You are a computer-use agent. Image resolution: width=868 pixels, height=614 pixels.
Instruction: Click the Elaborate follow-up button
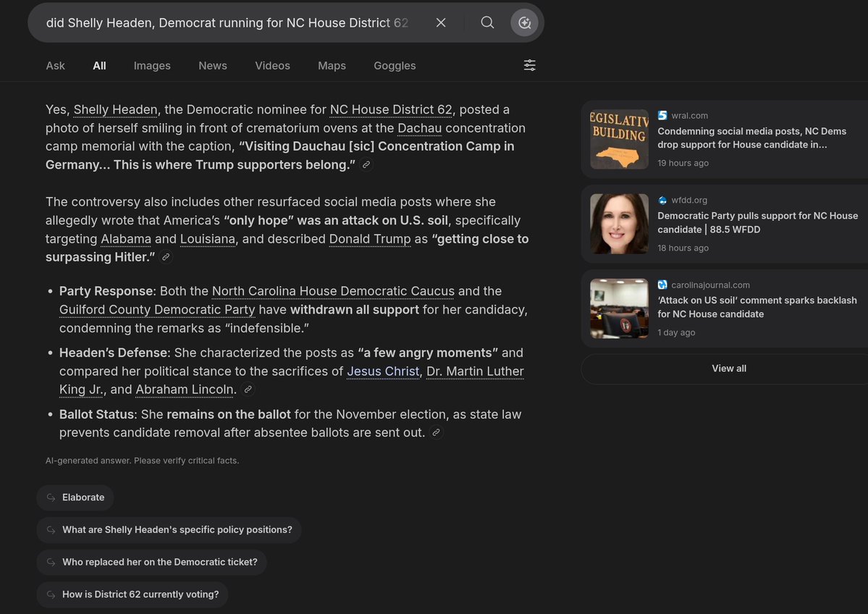(75, 497)
